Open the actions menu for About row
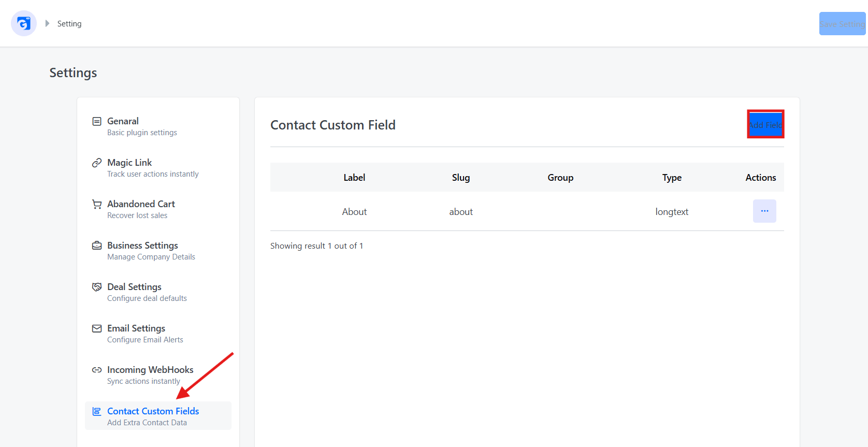 [764, 211]
